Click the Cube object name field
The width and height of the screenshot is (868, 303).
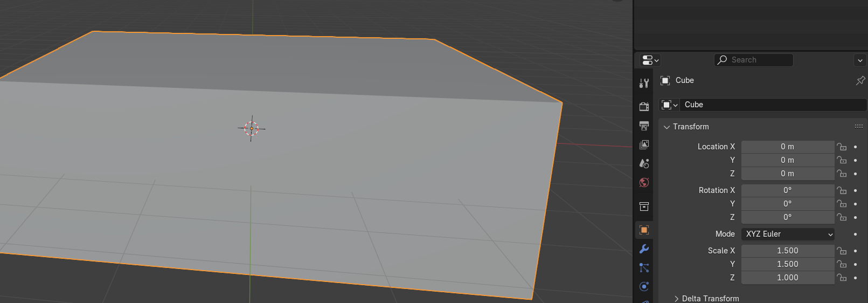(773, 105)
